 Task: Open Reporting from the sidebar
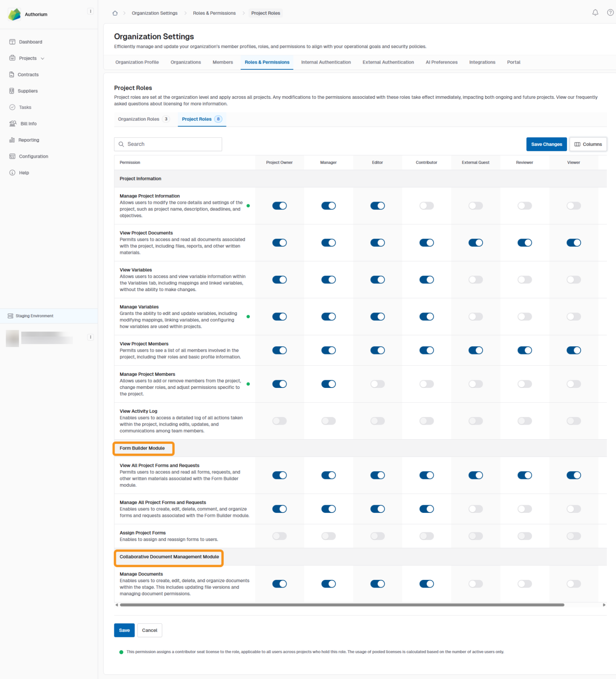(29, 140)
